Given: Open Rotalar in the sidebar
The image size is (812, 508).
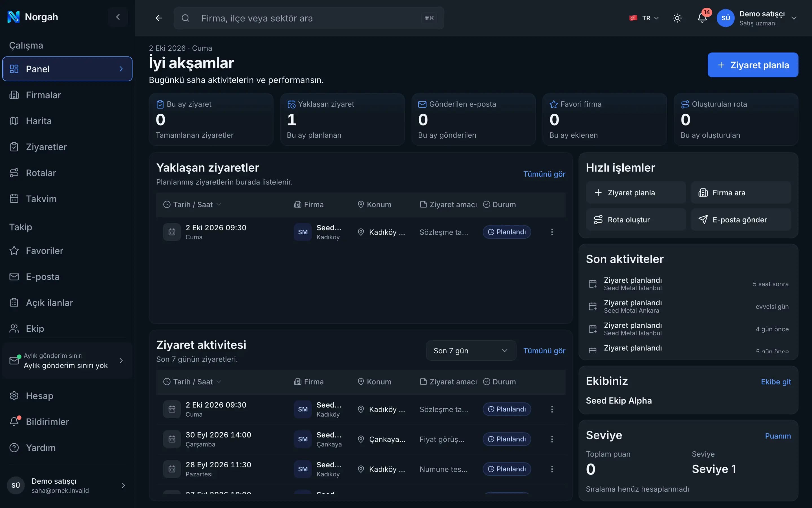Looking at the screenshot, I should (67, 173).
